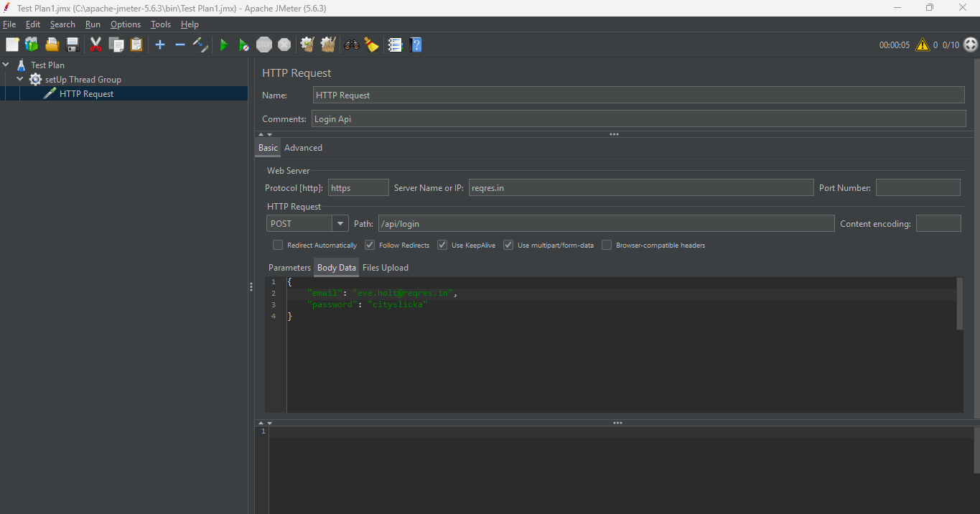Collapse the setUp Thread Group node

click(20, 79)
